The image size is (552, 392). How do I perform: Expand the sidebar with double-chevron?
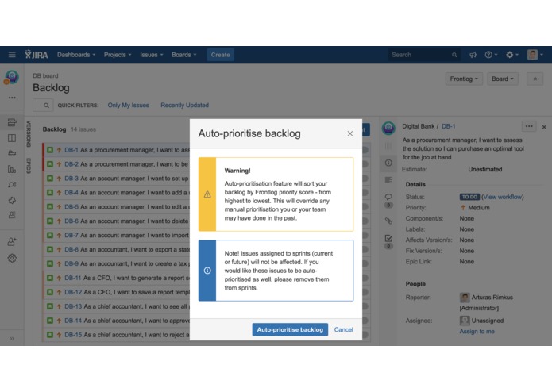(12, 338)
